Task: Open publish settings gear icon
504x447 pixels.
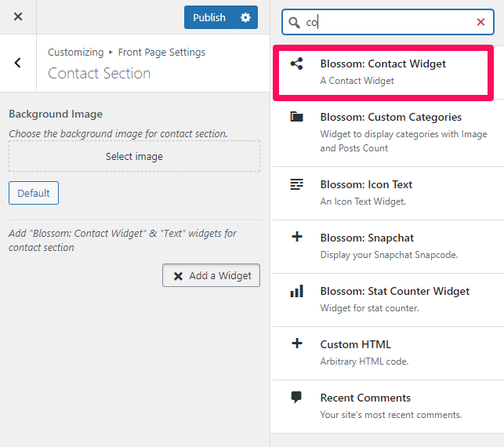Action: click(245, 17)
